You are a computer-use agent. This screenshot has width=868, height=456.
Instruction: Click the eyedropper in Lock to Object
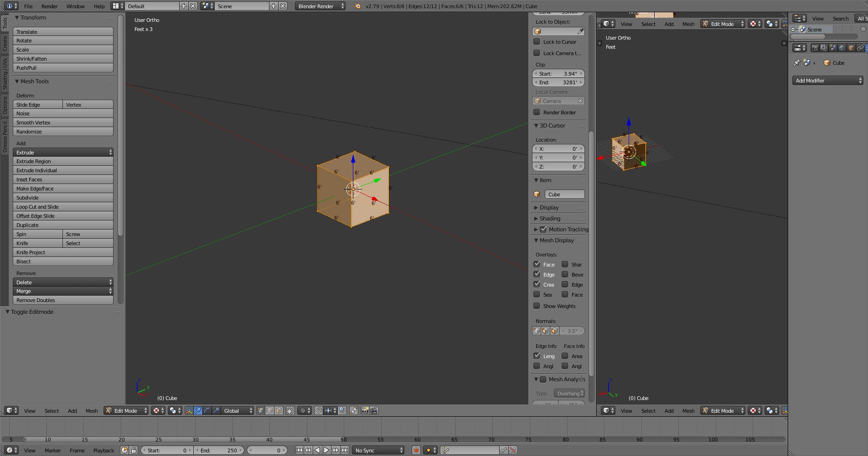[580, 31]
